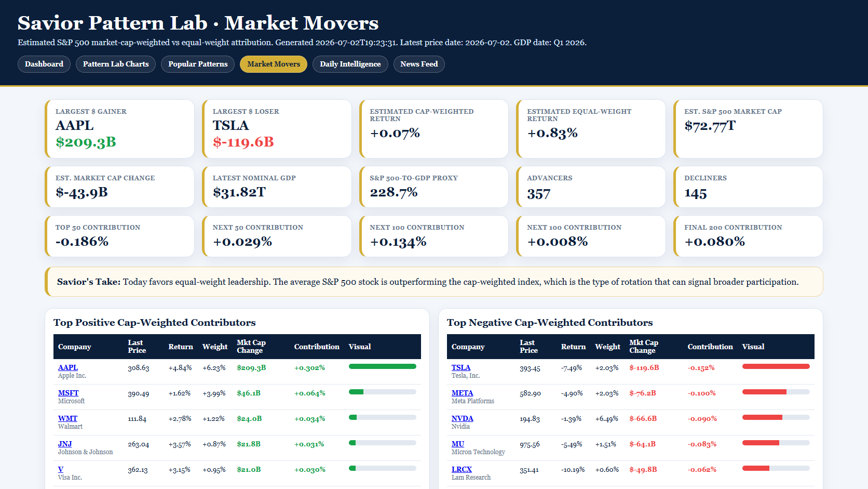
Task: Click Contribution header in positive contributors table
Action: pos(317,347)
